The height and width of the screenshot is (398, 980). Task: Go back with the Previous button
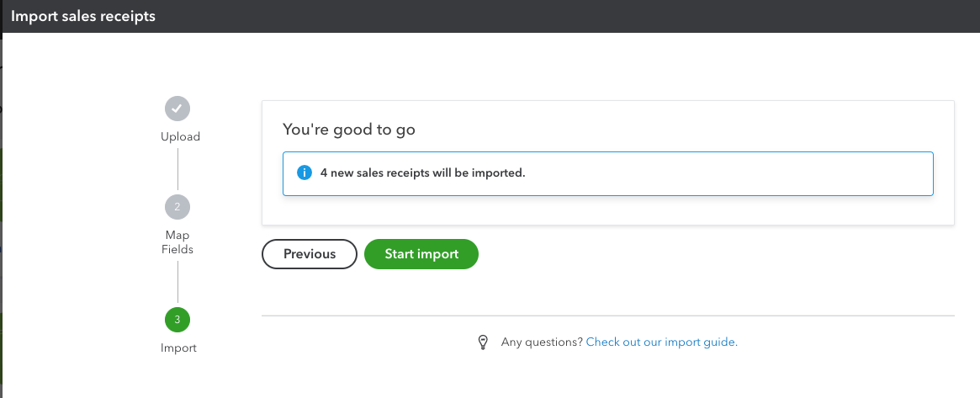(x=310, y=254)
